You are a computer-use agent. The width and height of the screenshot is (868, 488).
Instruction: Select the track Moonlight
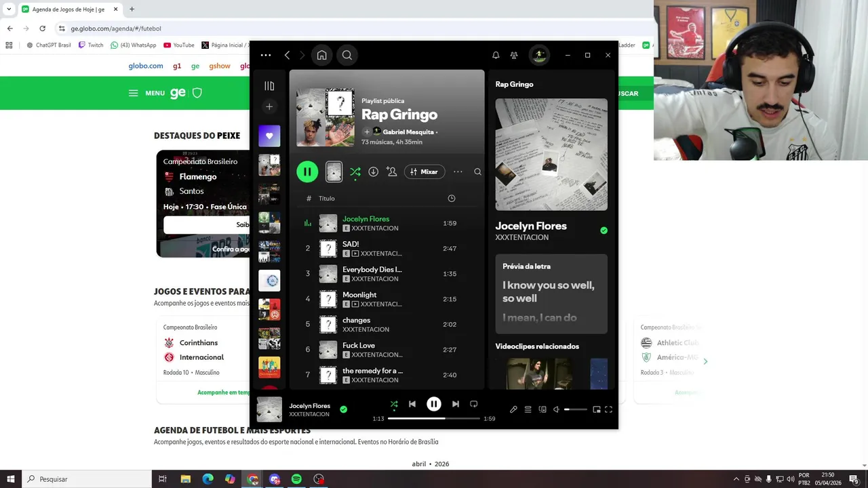[359, 295]
